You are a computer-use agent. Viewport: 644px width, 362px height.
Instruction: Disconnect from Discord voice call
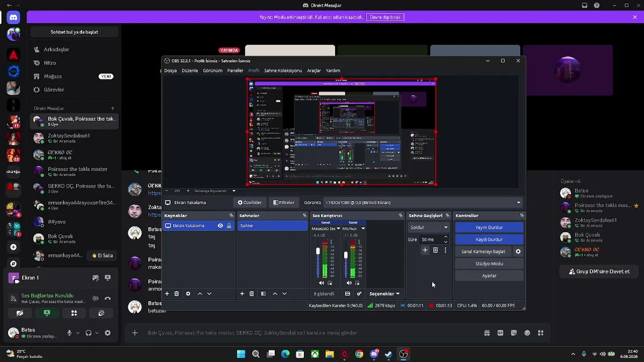[x=108, y=299]
